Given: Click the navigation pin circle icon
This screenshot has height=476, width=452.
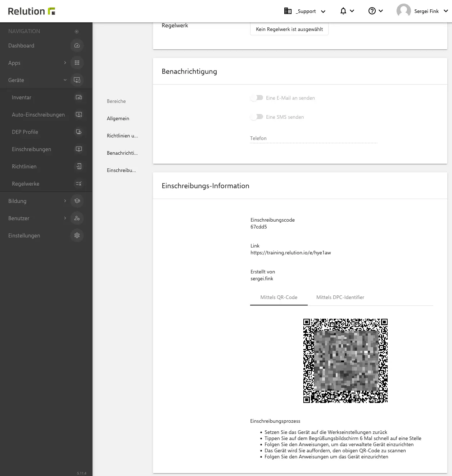Looking at the screenshot, I should coord(77,32).
